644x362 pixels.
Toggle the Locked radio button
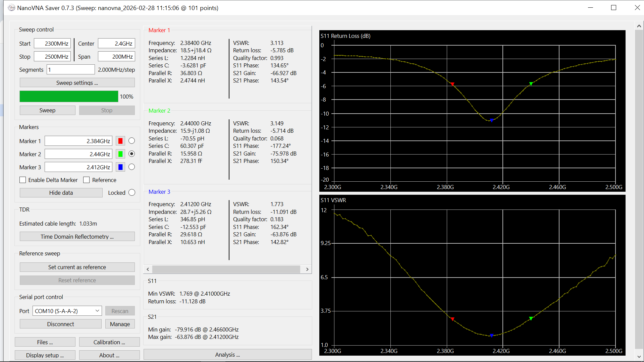(x=132, y=192)
